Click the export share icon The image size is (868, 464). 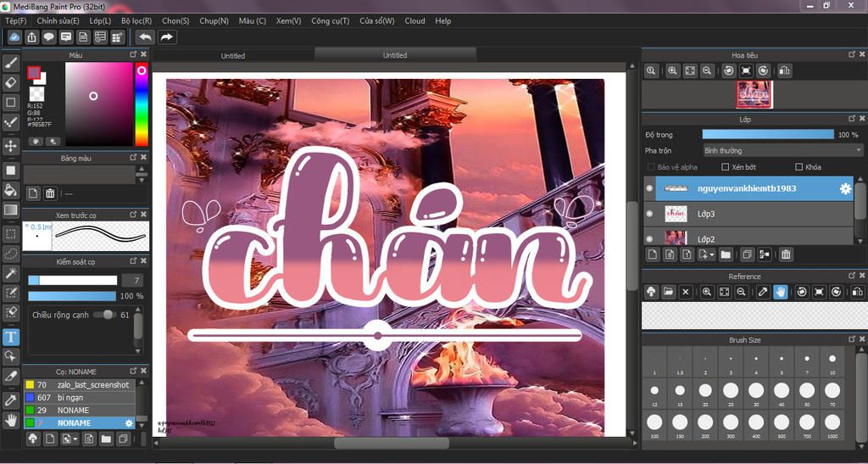31,37
